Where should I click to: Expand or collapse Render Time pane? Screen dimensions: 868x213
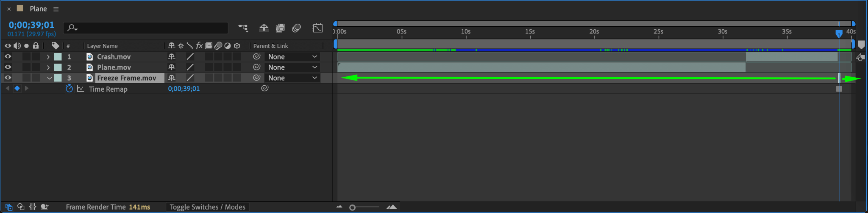tap(45, 207)
